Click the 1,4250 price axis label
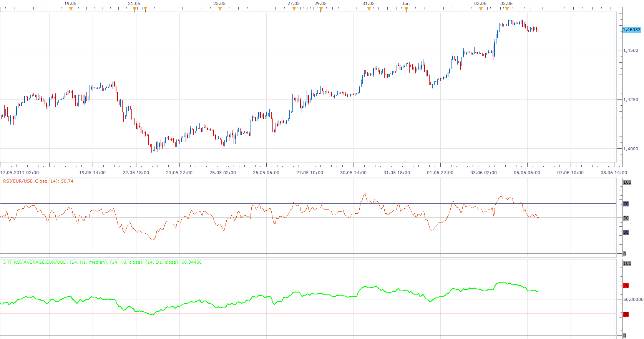Image resolution: width=644 pixels, height=339 pixels. tap(631, 100)
